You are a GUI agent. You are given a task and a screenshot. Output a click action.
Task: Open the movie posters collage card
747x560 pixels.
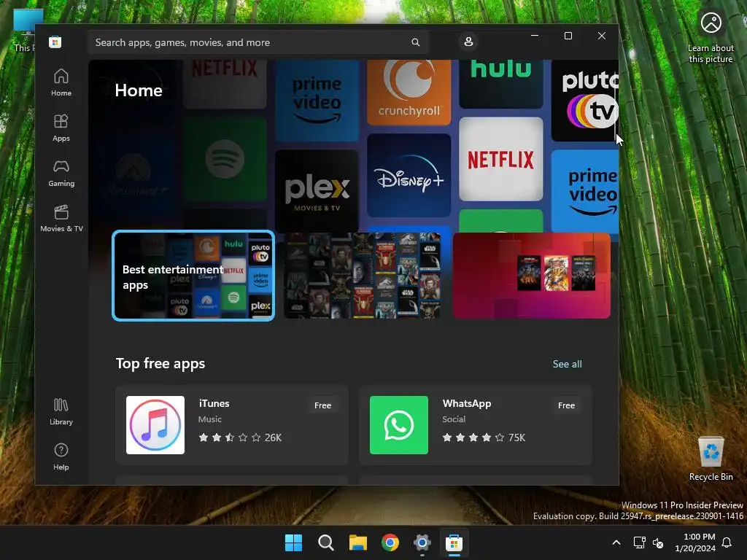(363, 276)
